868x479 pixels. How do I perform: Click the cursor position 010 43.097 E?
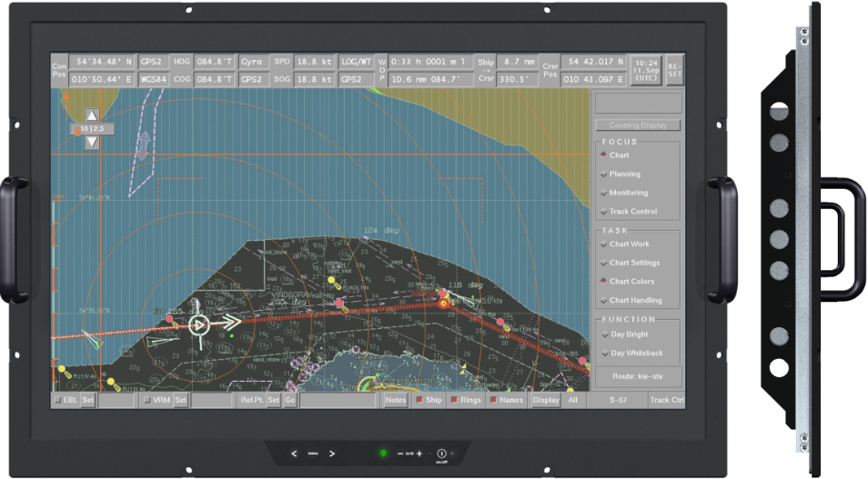pyautogui.click(x=594, y=79)
